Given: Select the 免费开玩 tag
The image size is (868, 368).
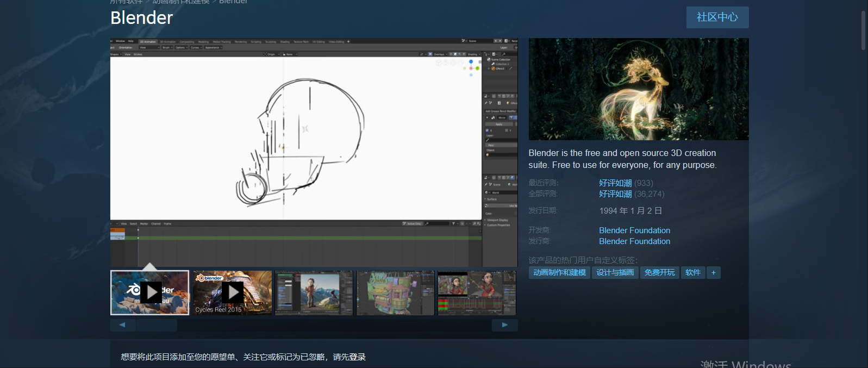Looking at the screenshot, I should coord(659,272).
